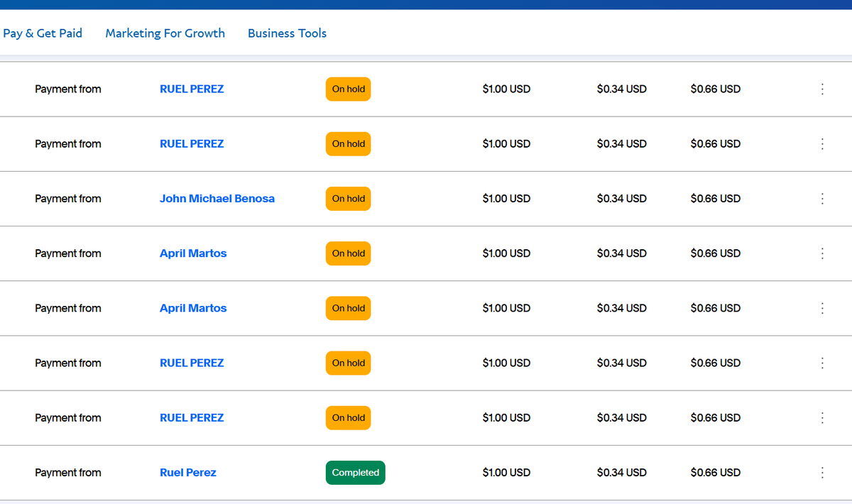
Task: Select $1.00 USD in upper April Martos row
Action: tap(506, 253)
